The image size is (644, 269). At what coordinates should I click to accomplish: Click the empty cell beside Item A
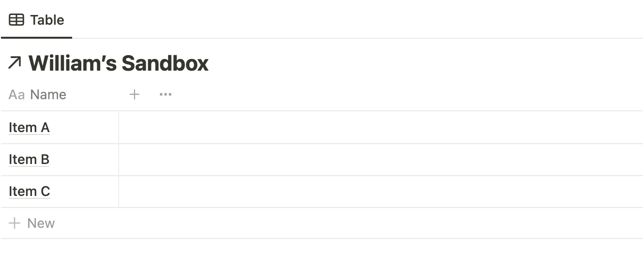pyautogui.click(x=381, y=128)
